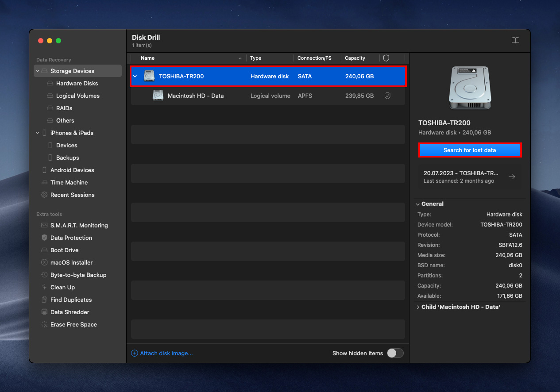This screenshot has height=392, width=560.
Task: Collapse the TOSHIBA-TR200 disk row
Action: (135, 76)
